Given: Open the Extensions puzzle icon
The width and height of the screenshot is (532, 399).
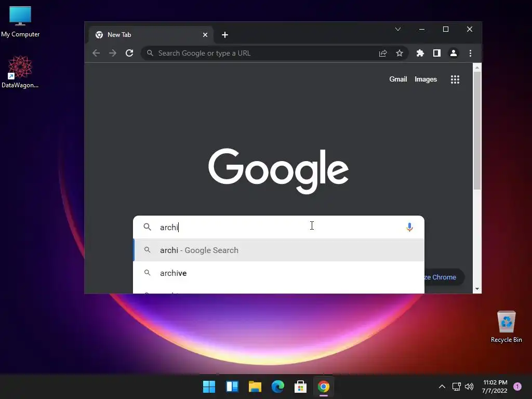Looking at the screenshot, I should 420,54.
